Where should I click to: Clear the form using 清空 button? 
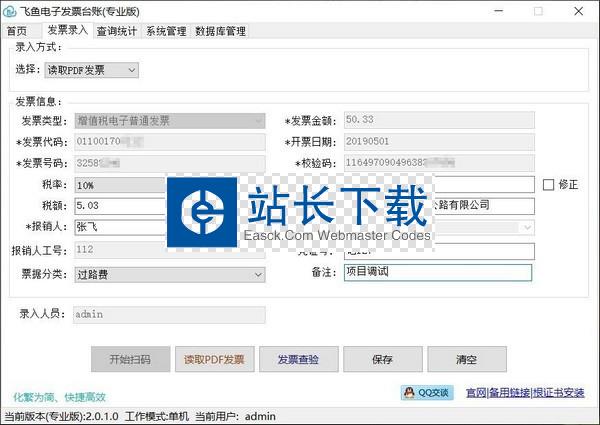pyautogui.click(x=466, y=359)
